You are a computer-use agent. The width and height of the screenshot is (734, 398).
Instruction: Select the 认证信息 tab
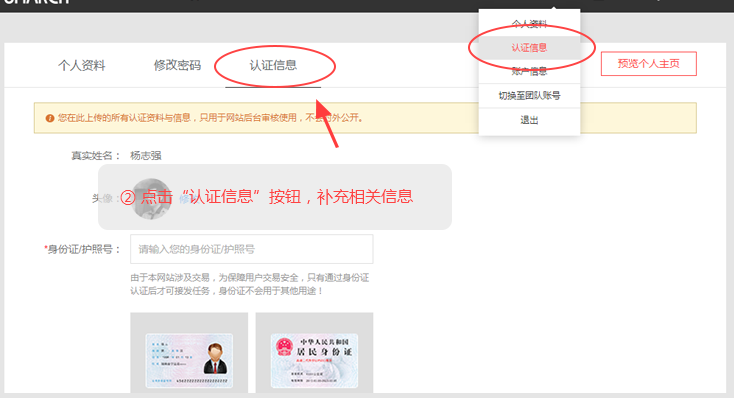tap(273, 65)
